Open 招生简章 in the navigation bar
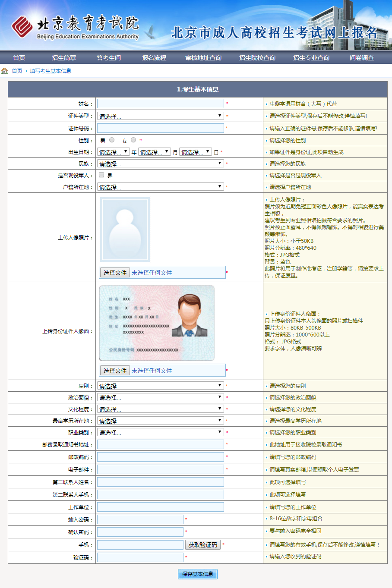The image size is (392, 588). [64, 58]
